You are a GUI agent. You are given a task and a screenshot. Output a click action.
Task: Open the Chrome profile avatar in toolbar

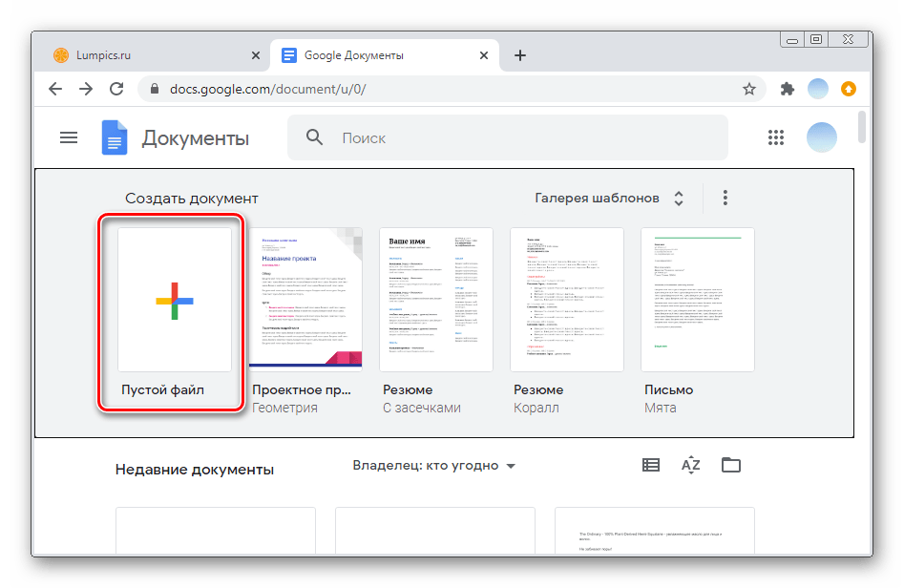pyautogui.click(x=817, y=89)
